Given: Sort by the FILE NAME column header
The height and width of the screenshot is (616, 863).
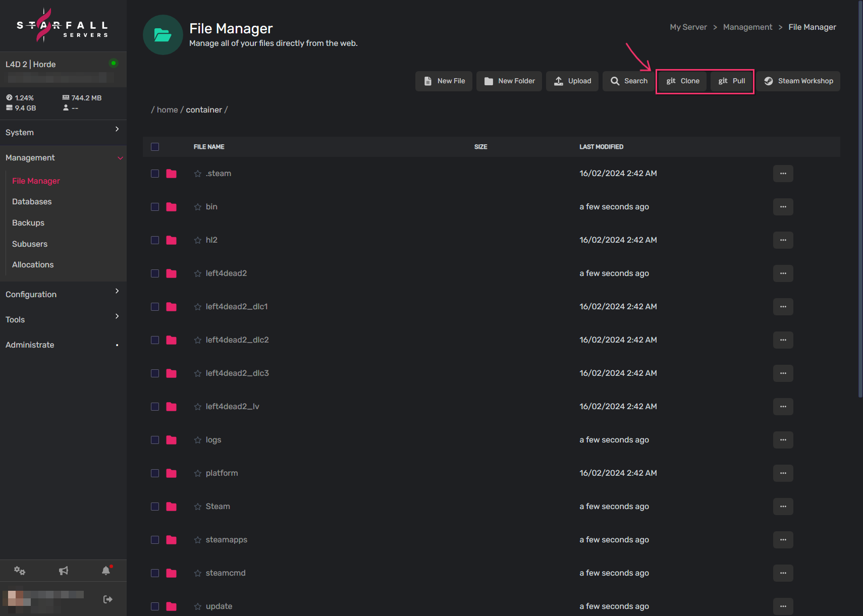Looking at the screenshot, I should click(209, 147).
